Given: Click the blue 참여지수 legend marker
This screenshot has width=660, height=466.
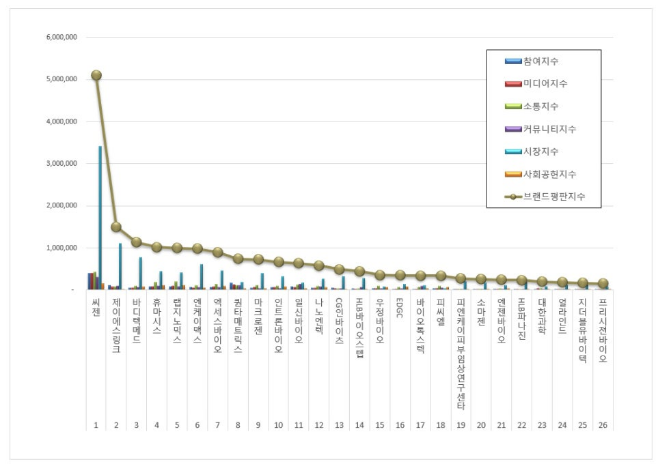Looking at the screenshot, I should [514, 62].
